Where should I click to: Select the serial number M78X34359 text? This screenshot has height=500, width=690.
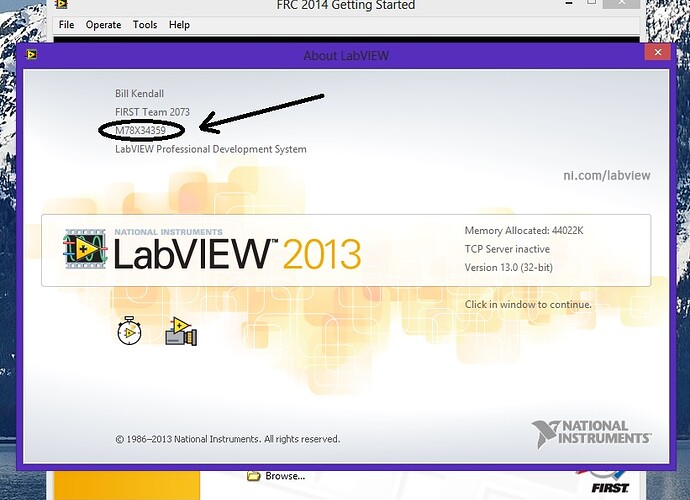(x=140, y=131)
